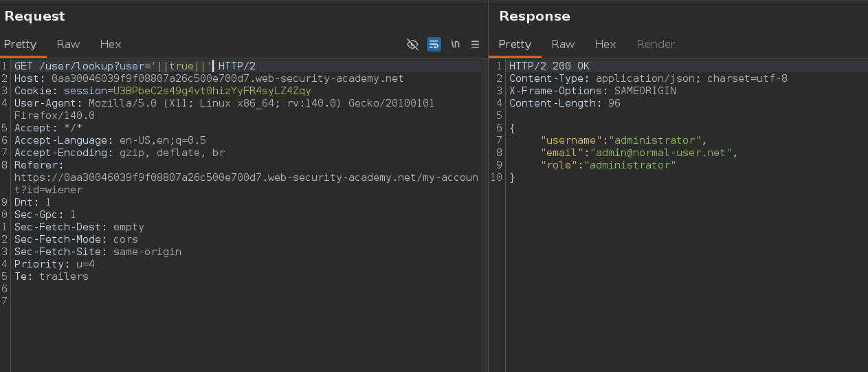Click the Request panel title
Screen dimensions: 868x372
35,16
